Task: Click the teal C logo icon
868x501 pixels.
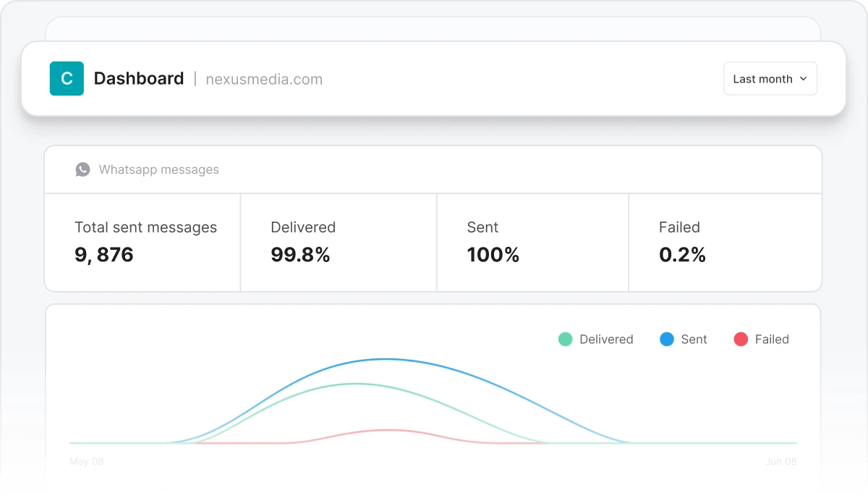Action: pos(67,78)
